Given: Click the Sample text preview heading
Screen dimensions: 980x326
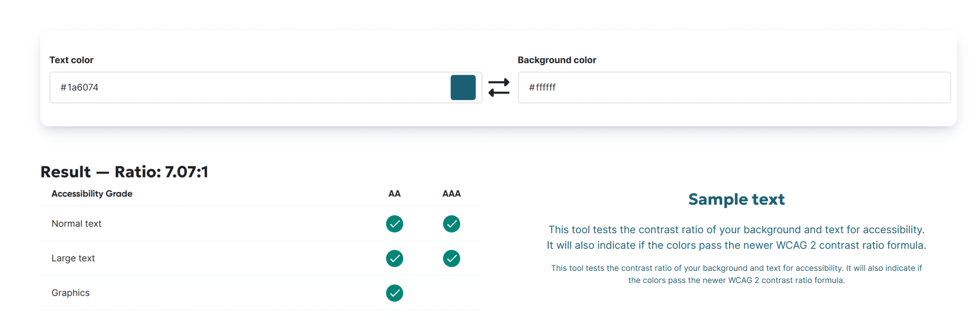Looking at the screenshot, I should click(736, 199).
